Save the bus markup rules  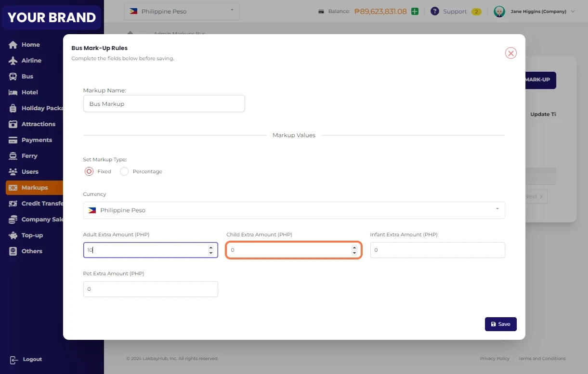pyautogui.click(x=500, y=324)
